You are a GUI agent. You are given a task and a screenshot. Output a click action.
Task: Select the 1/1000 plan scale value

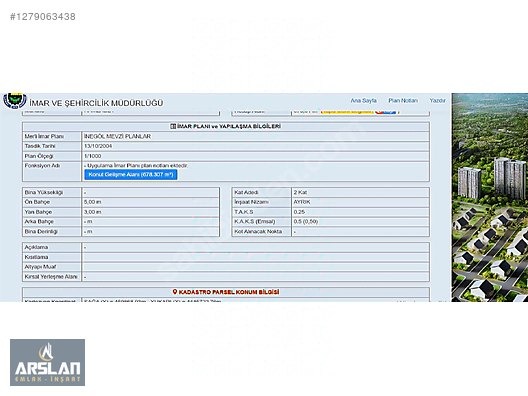click(x=93, y=156)
